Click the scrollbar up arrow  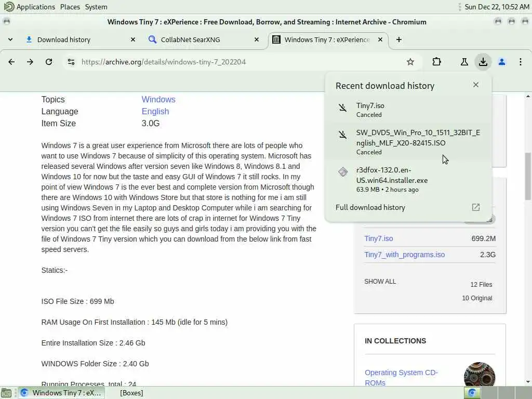pos(528,96)
